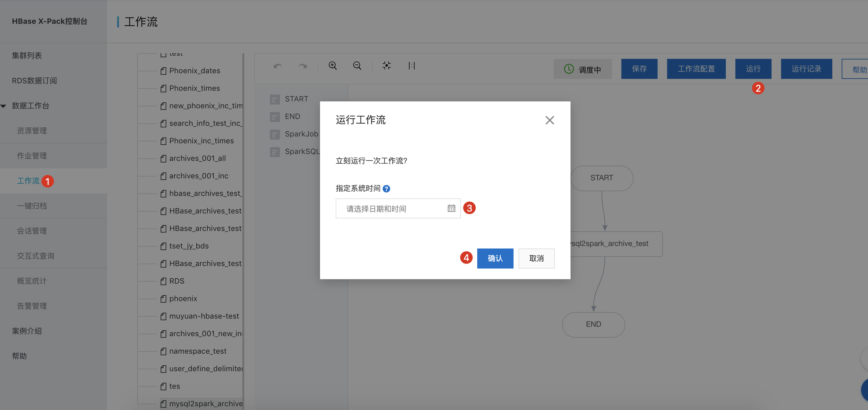The image size is (868, 410).
Task: Click the file icon beside tset_jy_bds
Action: click(x=163, y=246)
